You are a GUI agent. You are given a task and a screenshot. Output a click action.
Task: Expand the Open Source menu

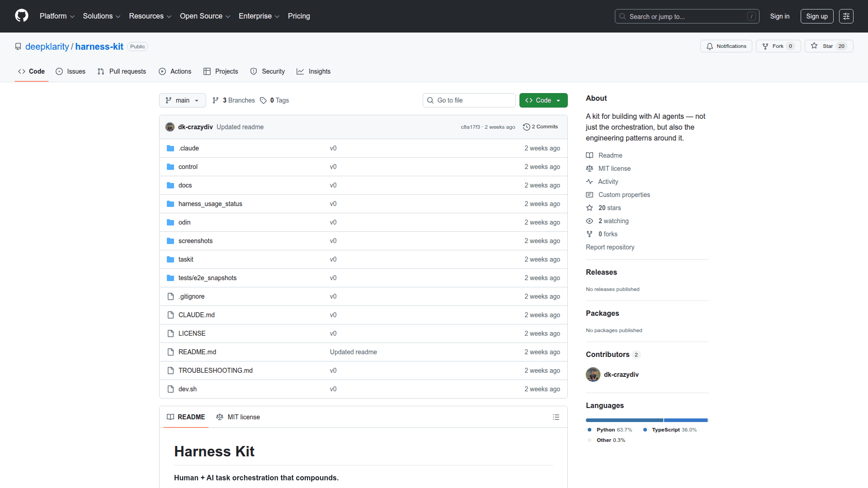tap(205, 16)
